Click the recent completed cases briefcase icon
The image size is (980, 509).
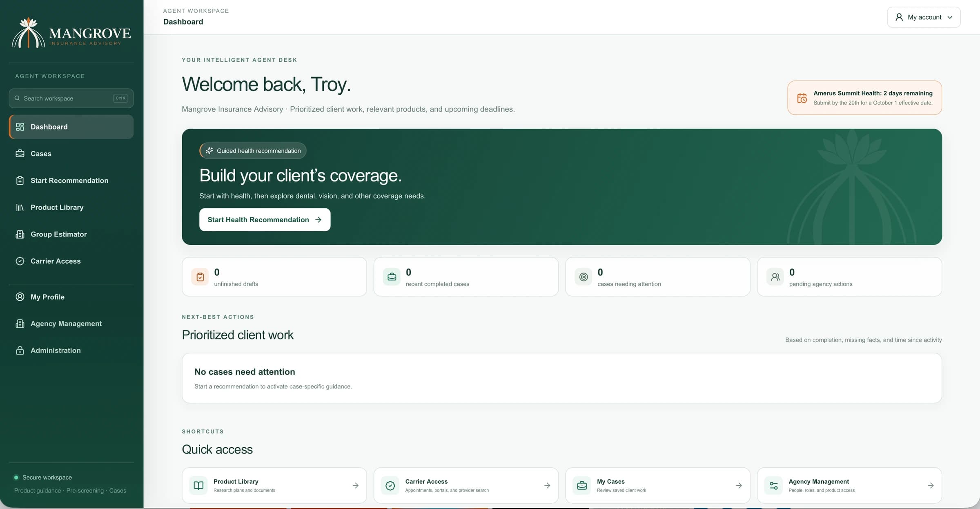tap(392, 277)
